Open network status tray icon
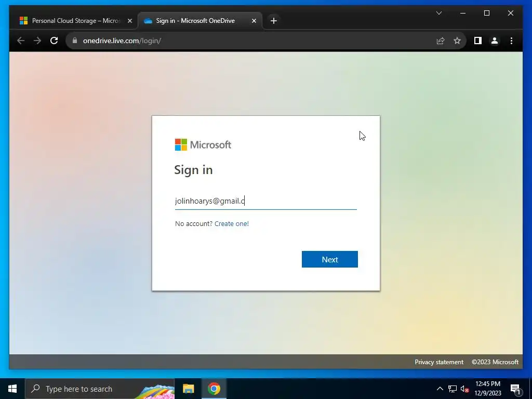The image size is (532, 399). pos(453,389)
